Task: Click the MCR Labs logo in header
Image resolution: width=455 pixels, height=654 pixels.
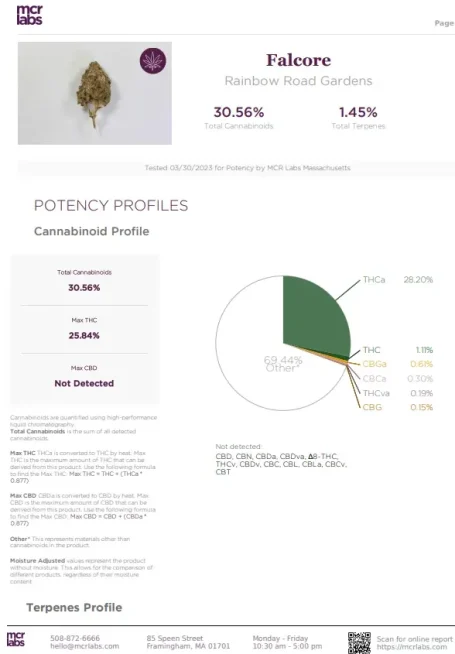Action: point(29,15)
